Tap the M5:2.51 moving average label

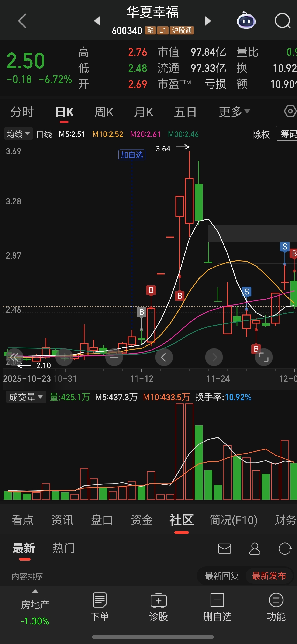tap(72, 134)
